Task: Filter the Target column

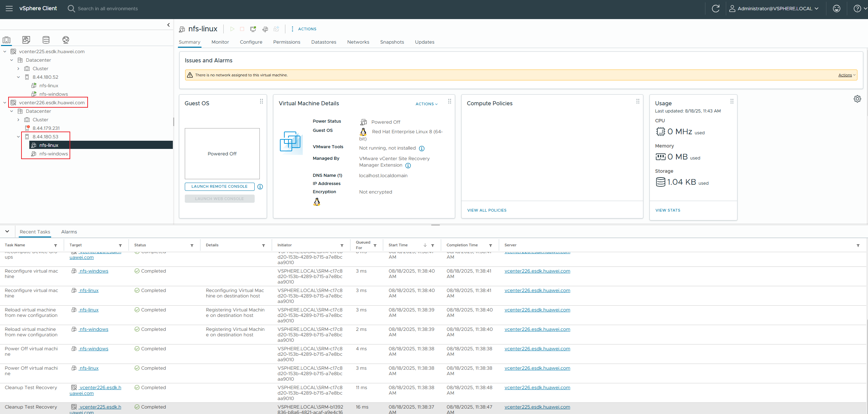Action: [x=120, y=245]
